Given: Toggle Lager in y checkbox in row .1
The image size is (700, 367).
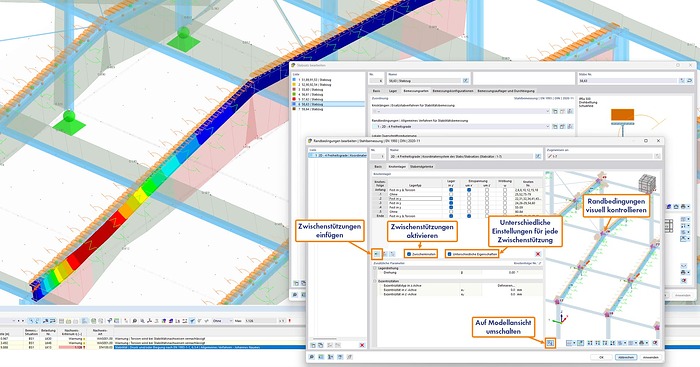Looking at the screenshot, I should point(451,194).
